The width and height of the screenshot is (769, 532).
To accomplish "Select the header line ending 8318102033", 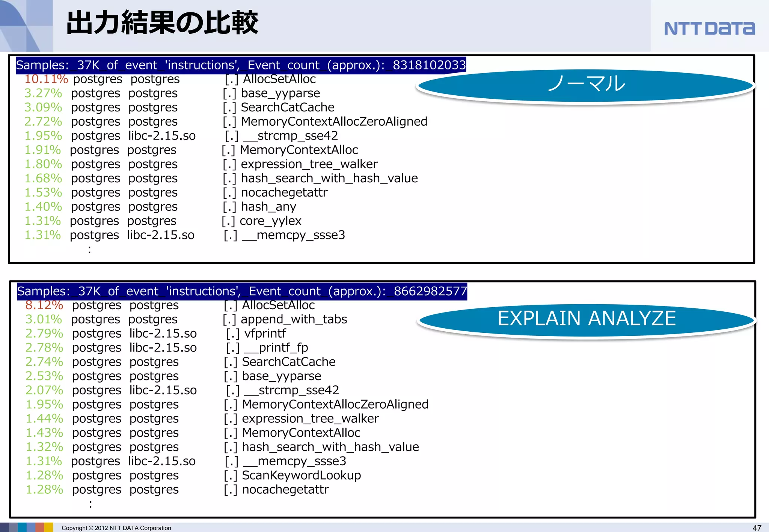I will click(241, 65).
